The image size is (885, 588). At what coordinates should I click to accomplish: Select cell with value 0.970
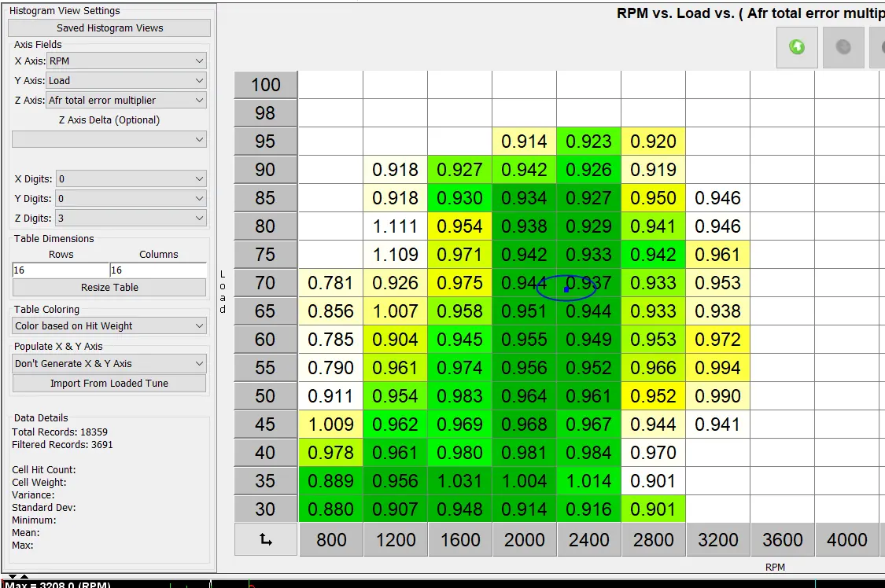pyautogui.click(x=653, y=453)
